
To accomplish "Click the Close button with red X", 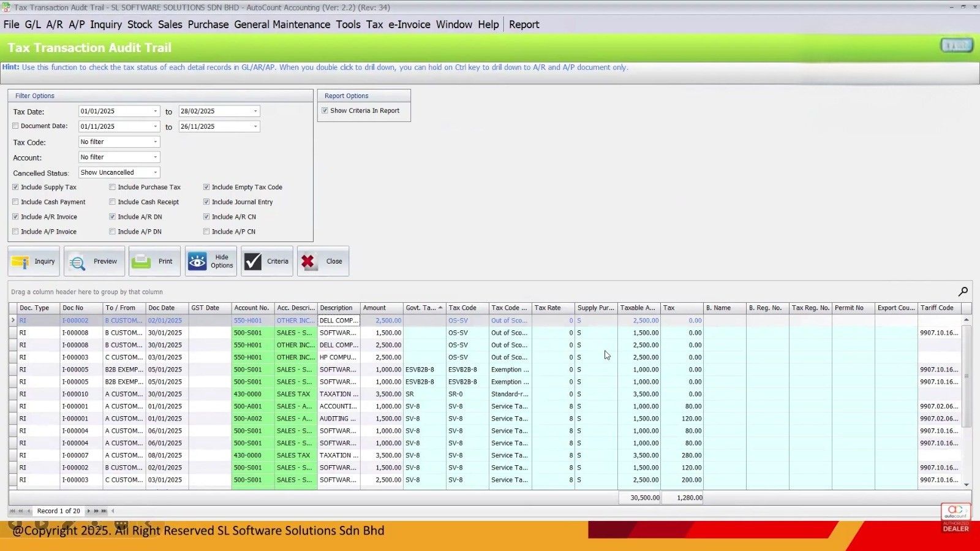I will pos(323,261).
